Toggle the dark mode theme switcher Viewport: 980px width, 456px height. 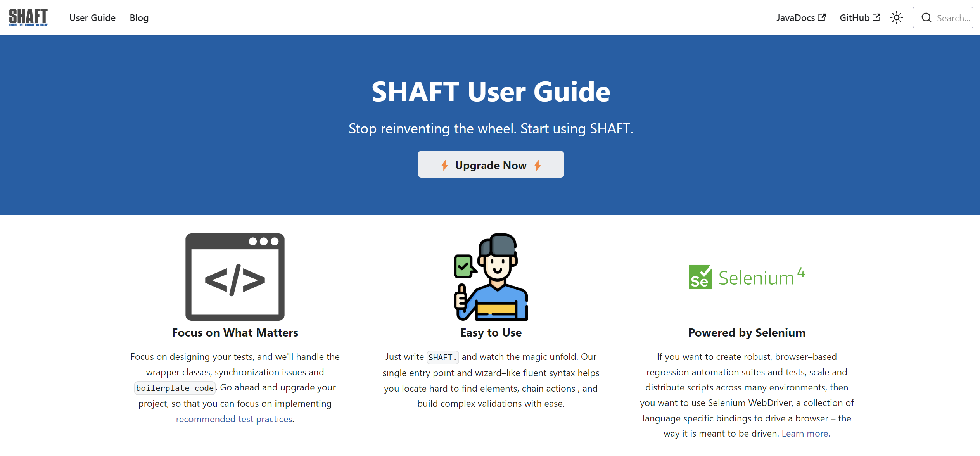[897, 17]
